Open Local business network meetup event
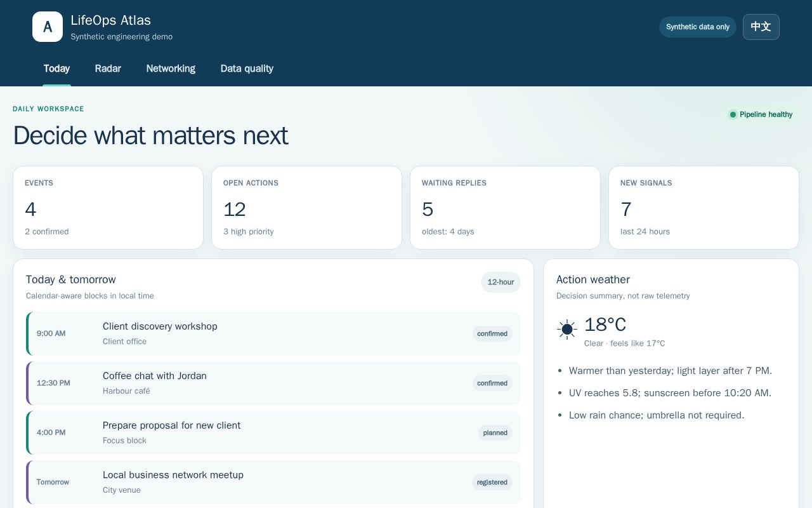Image resolution: width=812 pixels, height=508 pixels. click(x=273, y=482)
